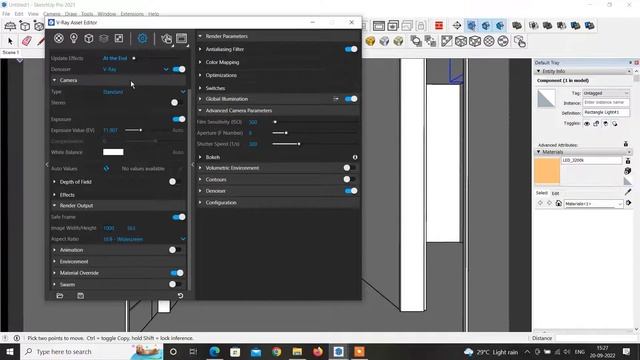Click the Instance name input field
The height and width of the screenshot is (360, 640).
click(606, 102)
